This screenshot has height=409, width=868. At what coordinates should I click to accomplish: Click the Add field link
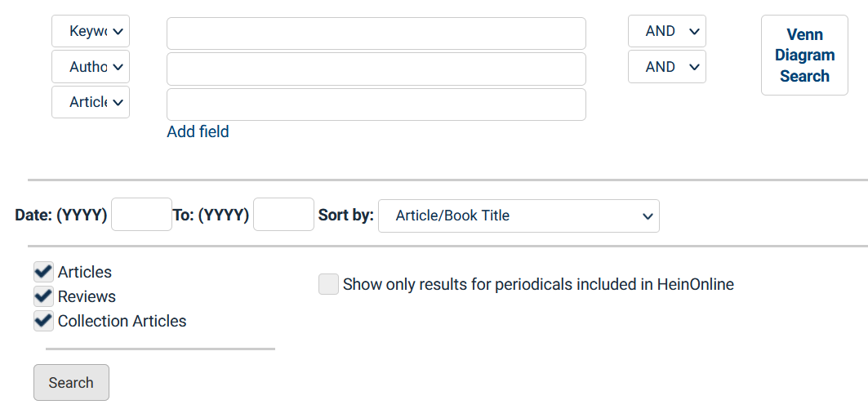[198, 131]
